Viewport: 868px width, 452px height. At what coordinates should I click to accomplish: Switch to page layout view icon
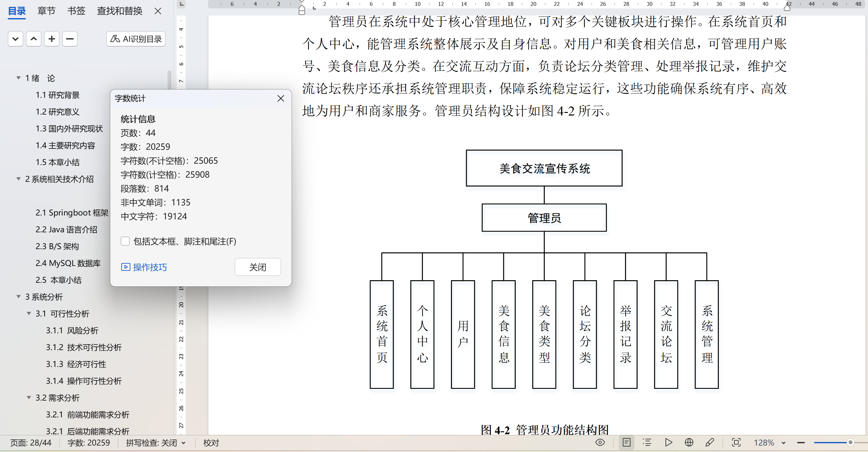tap(626, 442)
